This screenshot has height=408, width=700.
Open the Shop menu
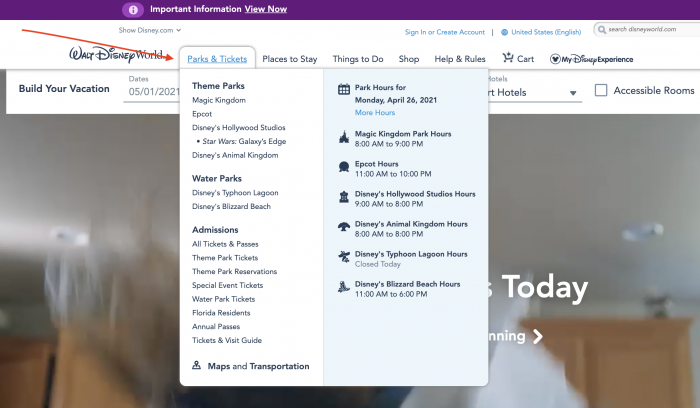pyautogui.click(x=408, y=59)
